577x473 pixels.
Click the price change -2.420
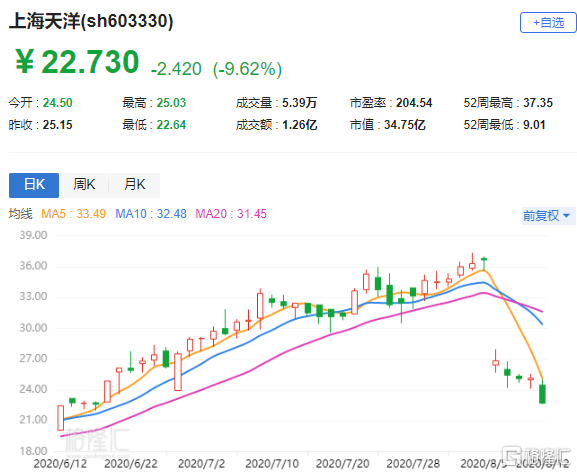click(176, 69)
